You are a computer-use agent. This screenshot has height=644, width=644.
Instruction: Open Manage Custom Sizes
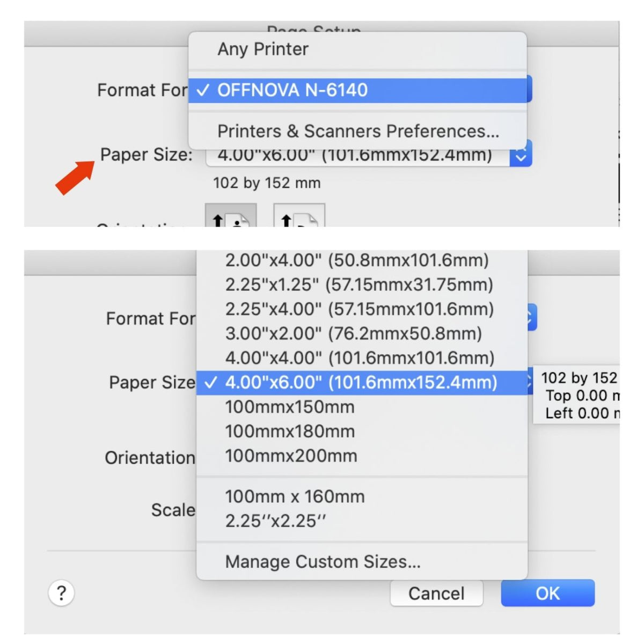tap(323, 562)
